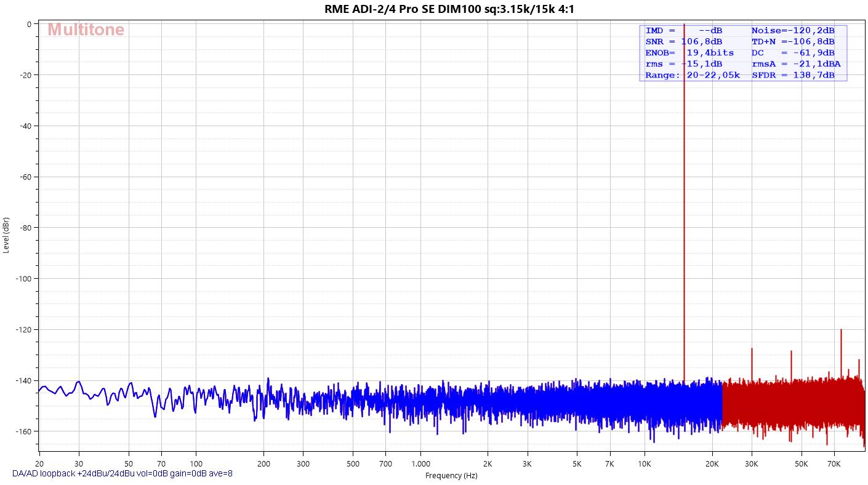Click the "IMD = --dB" readout
Image resolution: width=868 pixels, height=485 pixels.
point(684,30)
